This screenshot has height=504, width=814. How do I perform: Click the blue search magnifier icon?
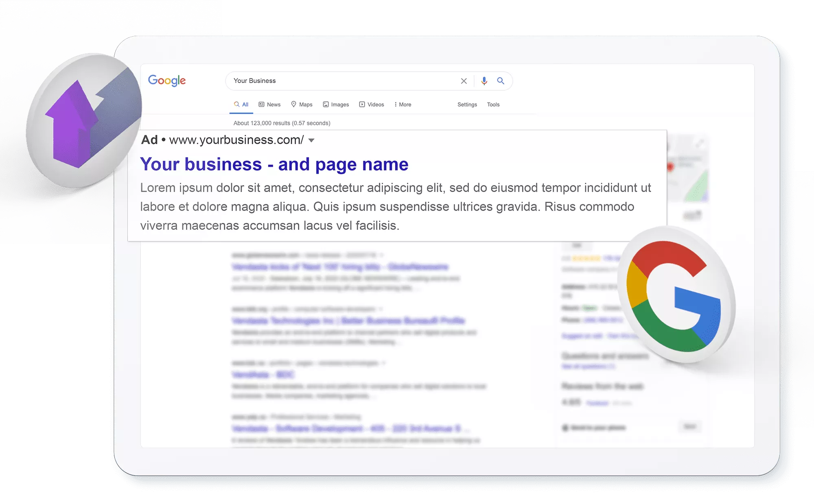[x=501, y=81]
